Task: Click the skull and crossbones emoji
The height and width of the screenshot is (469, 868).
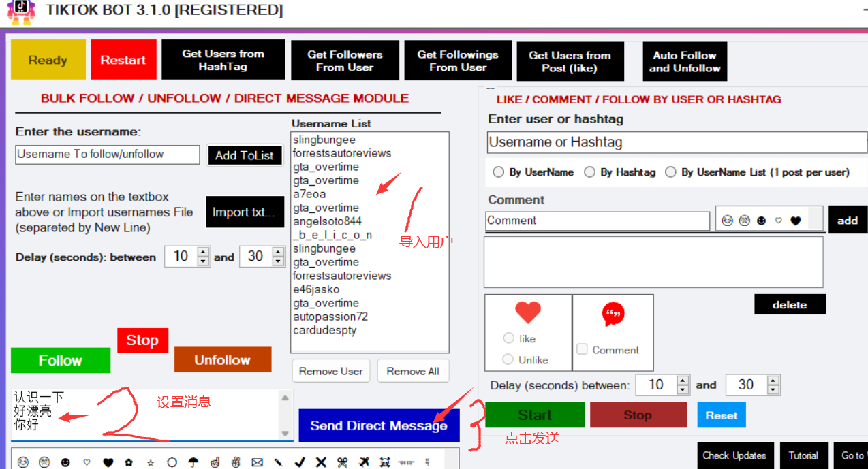Action: (384, 462)
